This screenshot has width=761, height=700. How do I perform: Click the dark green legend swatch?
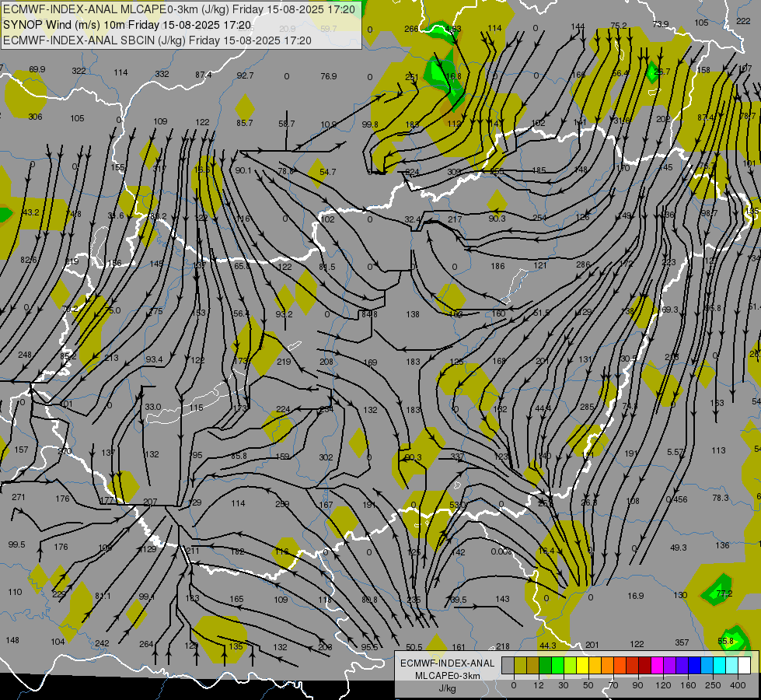tap(546, 665)
